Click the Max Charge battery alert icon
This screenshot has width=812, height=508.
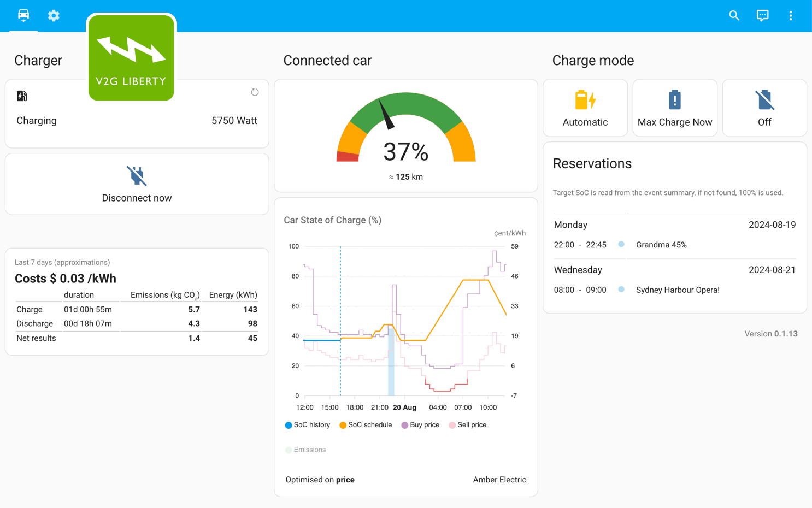tap(675, 100)
